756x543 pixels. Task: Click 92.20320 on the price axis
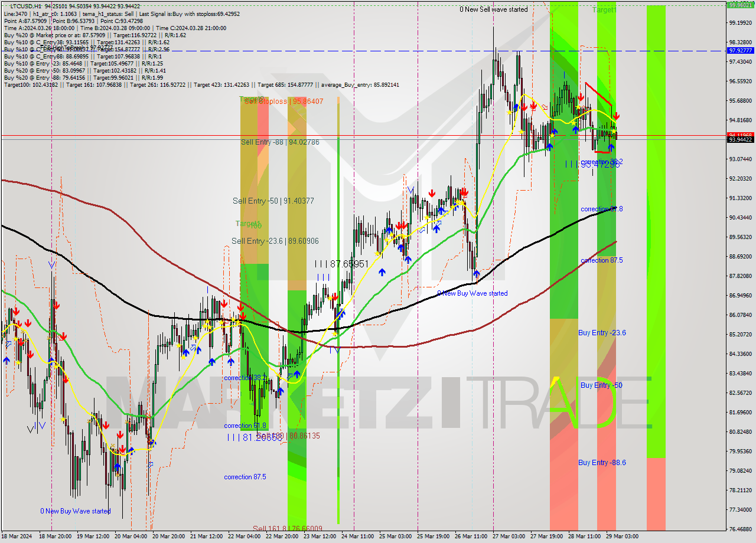pyautogui.click(x=741, y=178)
